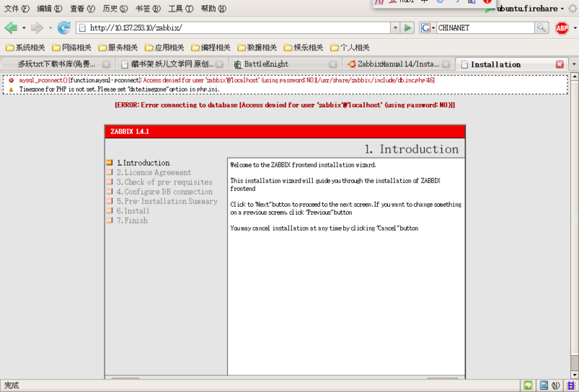Viewport: 579px width, 392px height.
Task: Click the green Back arrow button
Action: (11, 27)
